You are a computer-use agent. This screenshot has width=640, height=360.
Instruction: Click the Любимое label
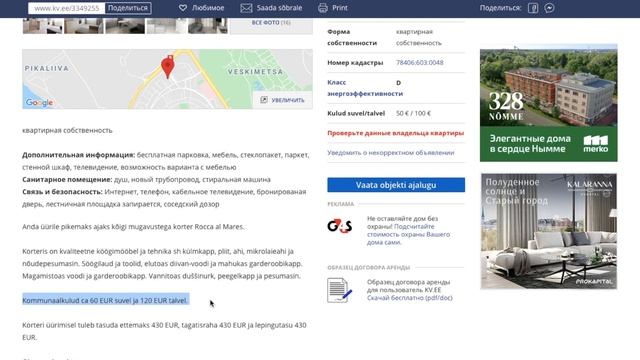(208, 8)
